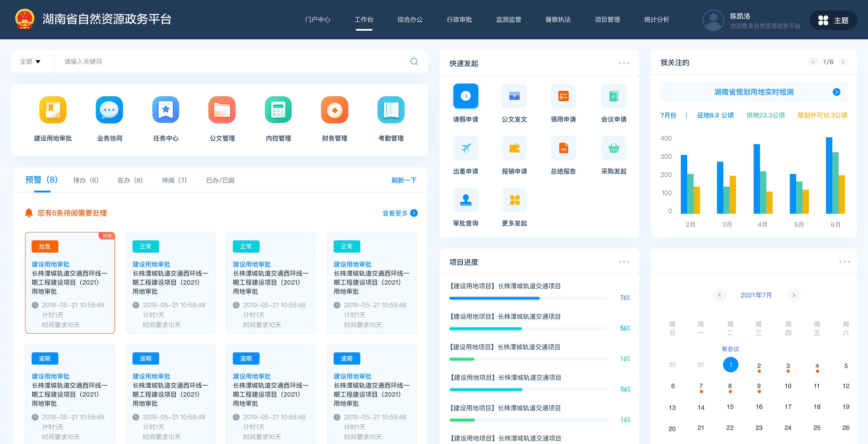Click the search magnifier icon
The height and width of the screenshot is (444, 868).
pos(414,61)
